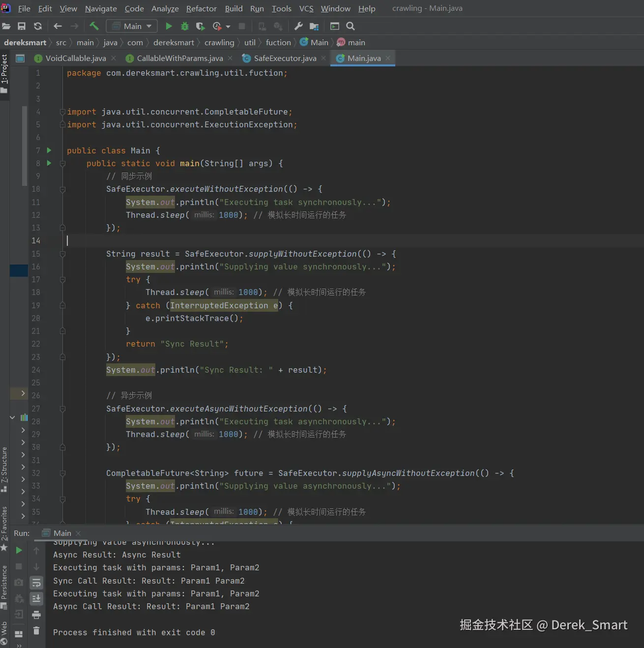
Task: Open the Main run configuration dropdown
Action: coord(132,26)
